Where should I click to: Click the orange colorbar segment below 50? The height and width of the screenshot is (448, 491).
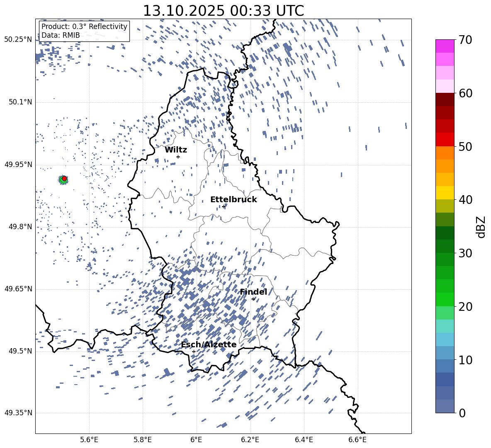point(445,153)
